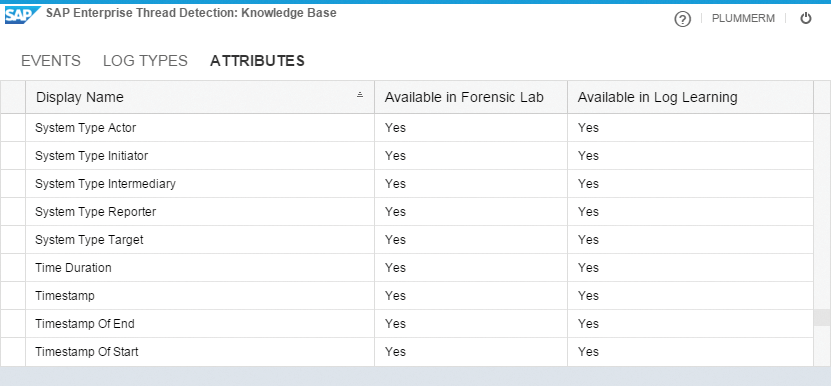Select row selector for Time Duration
Viewport: 831px width, 386px height.
[13, 268]
